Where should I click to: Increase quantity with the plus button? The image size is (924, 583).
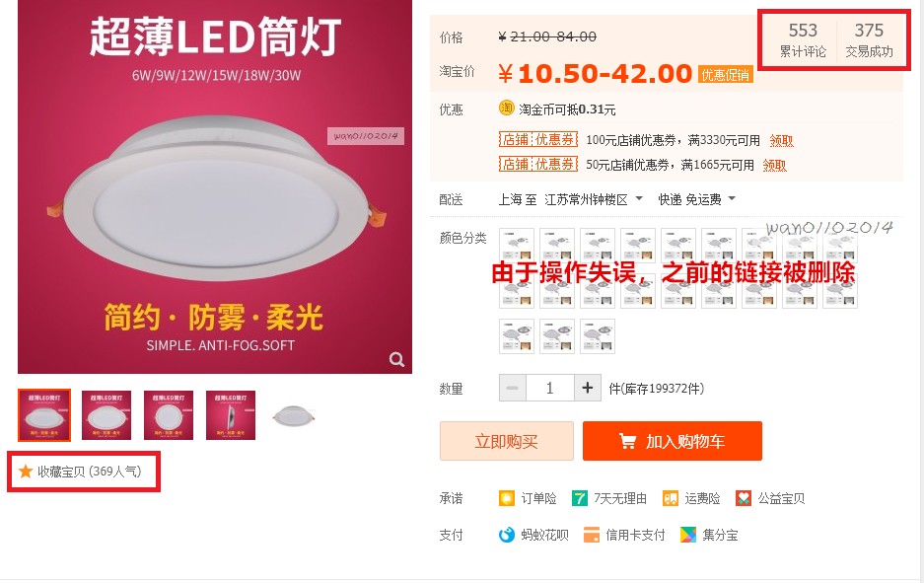(x=588, y=388)
